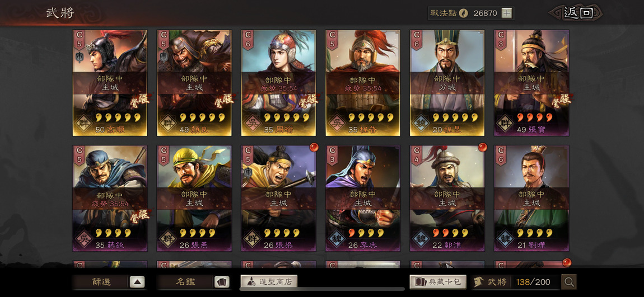Select the 李典 general card

(363, 198)
